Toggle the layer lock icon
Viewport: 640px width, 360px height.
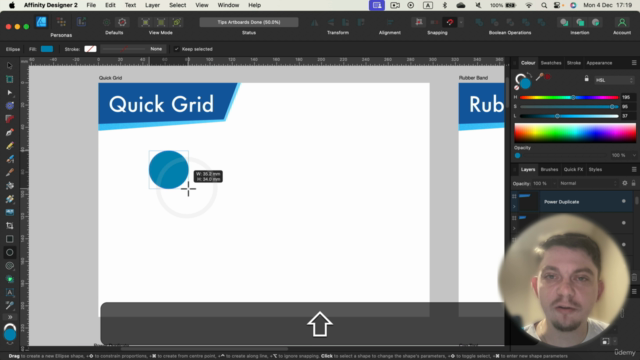[633, 183]
